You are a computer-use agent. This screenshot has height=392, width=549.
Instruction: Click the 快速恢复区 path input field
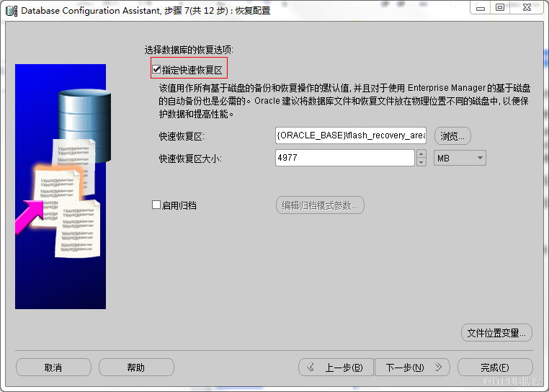[350, 135]
